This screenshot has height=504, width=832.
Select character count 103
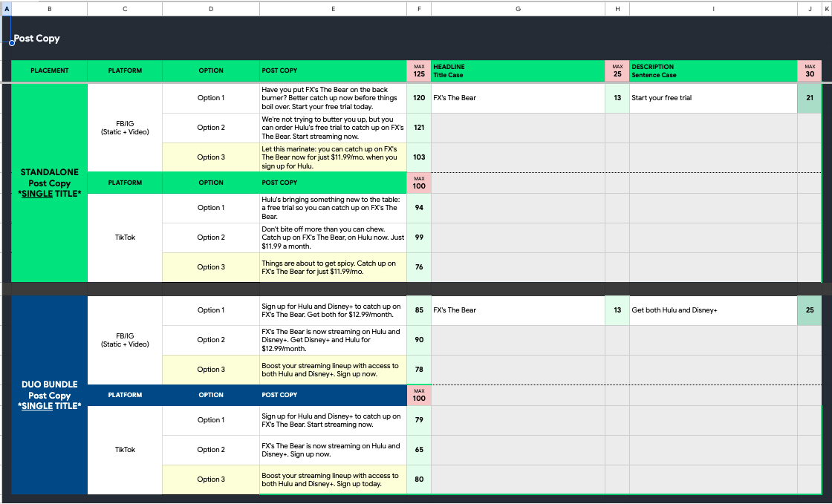pos(419,157)
